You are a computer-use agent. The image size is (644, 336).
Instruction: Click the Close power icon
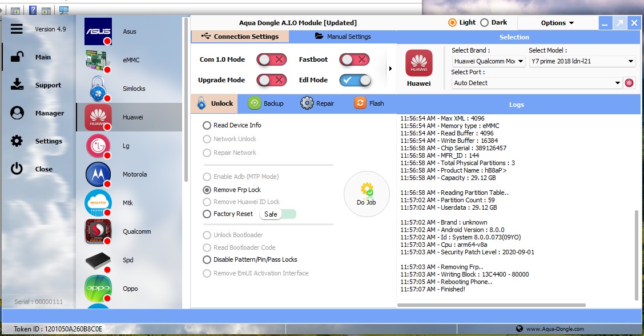17,169
